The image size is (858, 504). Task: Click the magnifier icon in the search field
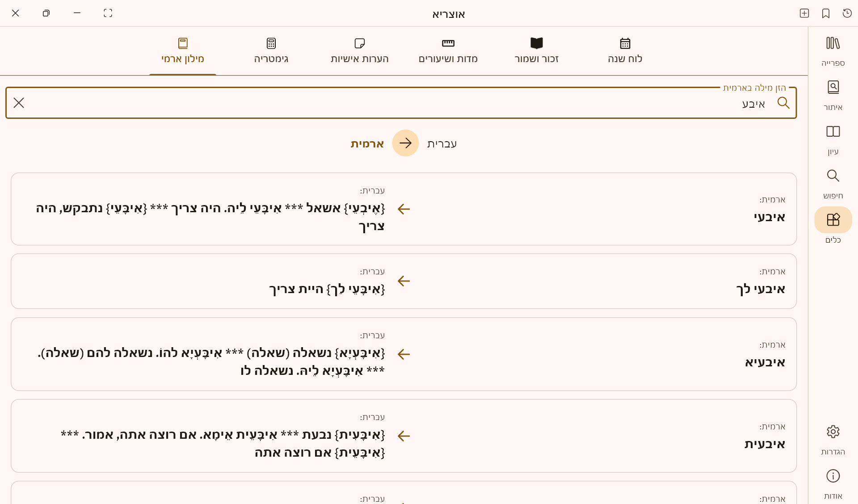(x=783, y=103)
